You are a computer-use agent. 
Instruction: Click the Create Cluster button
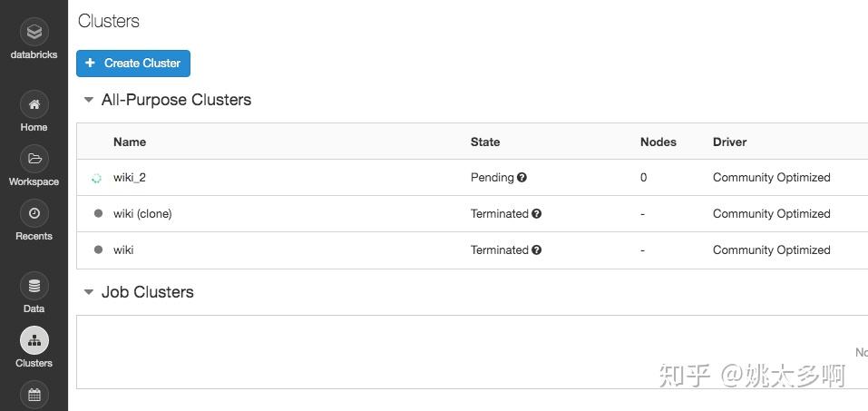click(133, 64)
